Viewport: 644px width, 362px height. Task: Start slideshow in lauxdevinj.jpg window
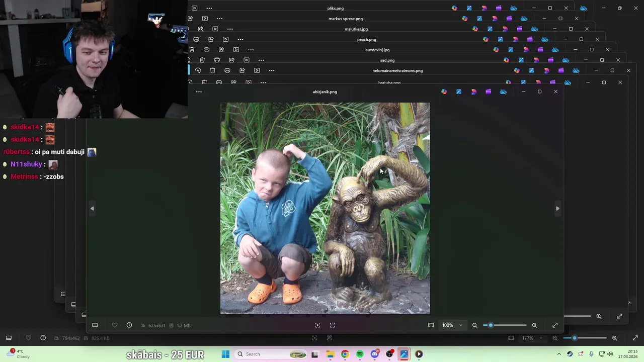tap(236, 50)
